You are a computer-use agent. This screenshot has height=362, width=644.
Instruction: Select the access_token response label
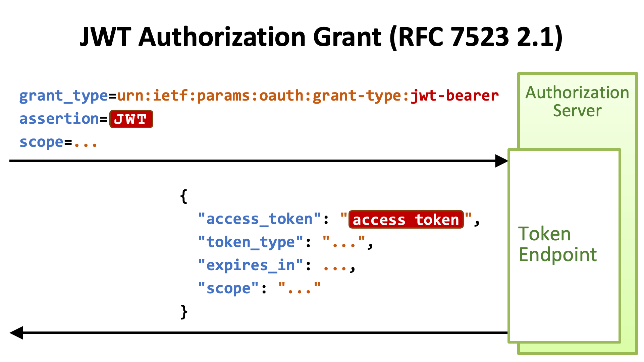point(403,220)
